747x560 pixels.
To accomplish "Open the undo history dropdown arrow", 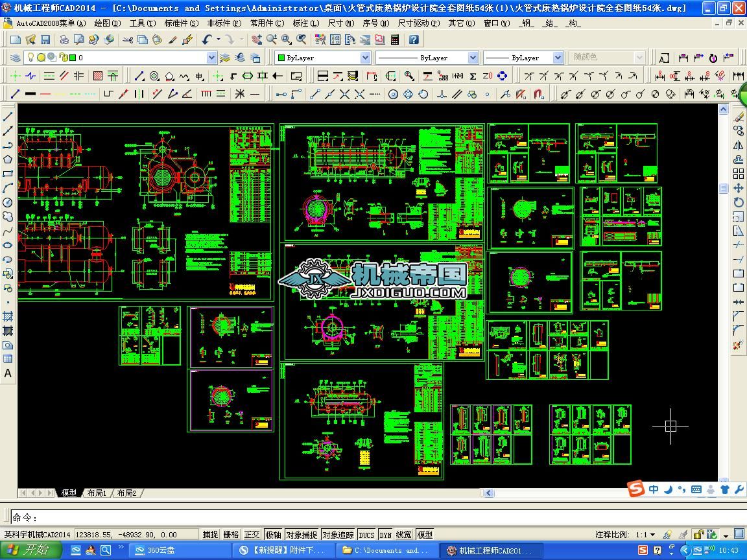I will click(x=219, y=40).
